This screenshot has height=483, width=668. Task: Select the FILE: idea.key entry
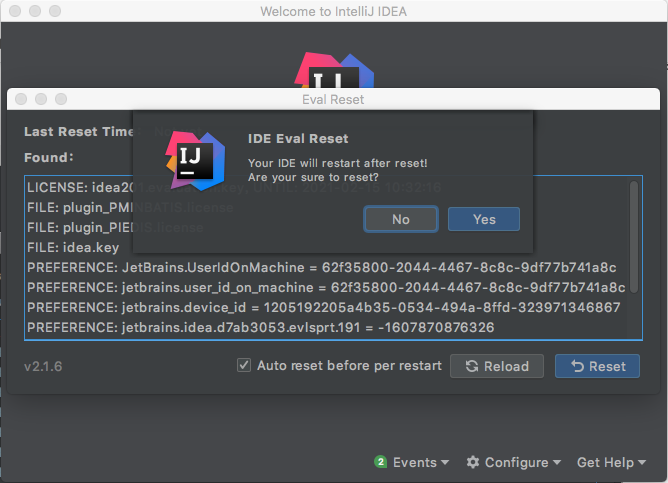(x=73, y=247)
